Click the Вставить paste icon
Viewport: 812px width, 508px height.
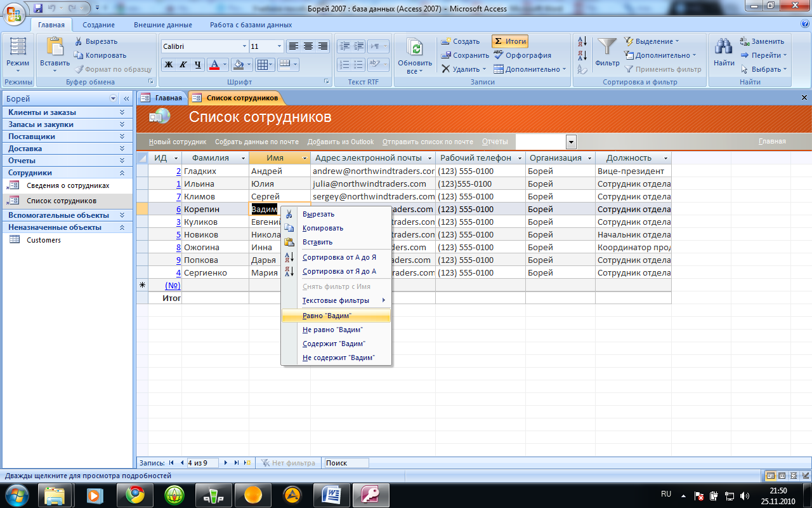[55, 47]
